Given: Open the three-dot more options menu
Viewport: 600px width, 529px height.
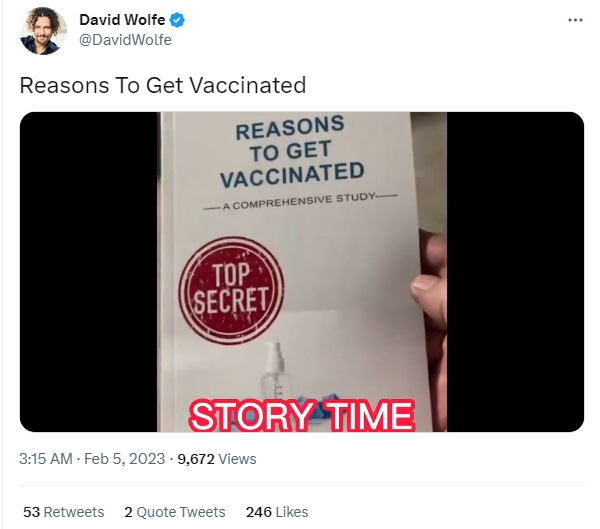Looking at the screenshot, I should pyautogui.click(x=575, y=20).
